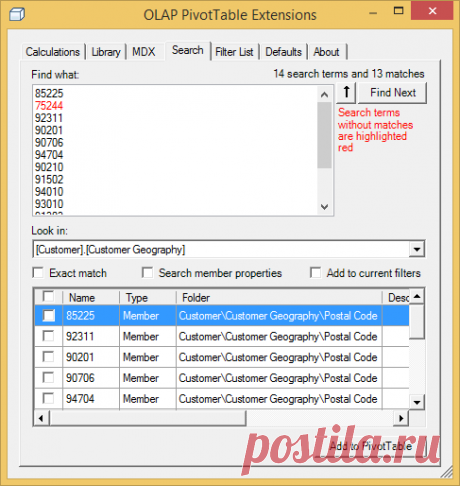Click results horizontal scroll left arrow
Image resolution: width=460 pixels, height=486 pixels.
(x=41, y=418)
